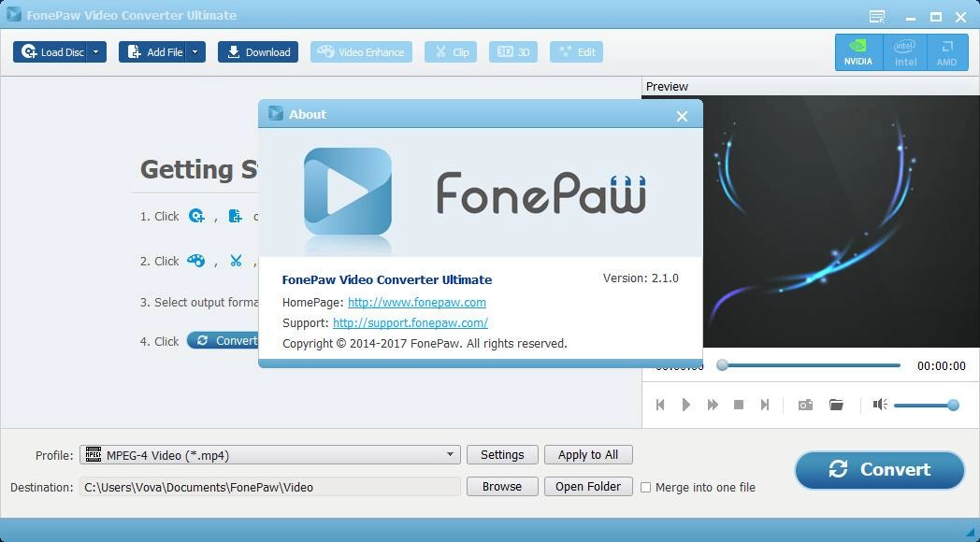Select the Clip tool

(x=451, y=51)
